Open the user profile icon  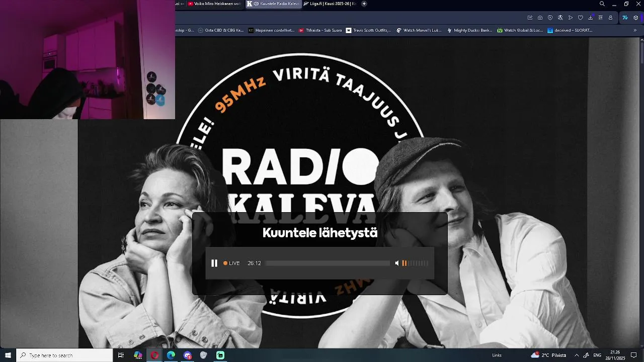pyautogui.click(x=610, y=18)
